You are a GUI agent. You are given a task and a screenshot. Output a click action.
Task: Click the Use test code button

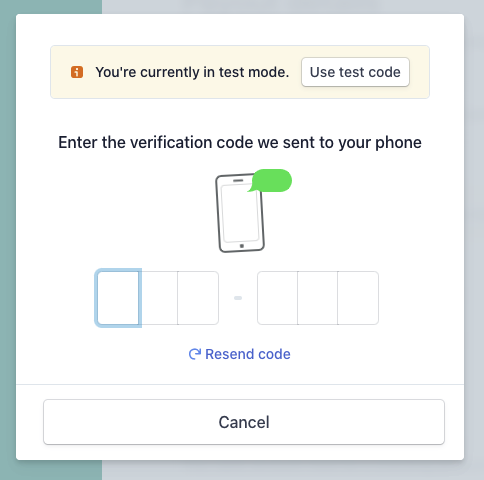point(355,72)
